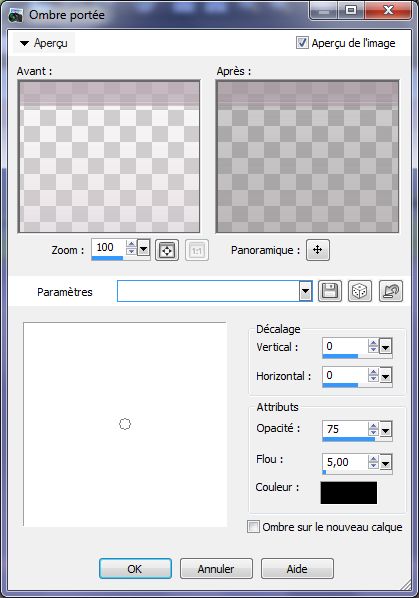The width and height of the screenshot is (419, 598).
Task: Click the Aide button
Action: [x=297, y=569]
